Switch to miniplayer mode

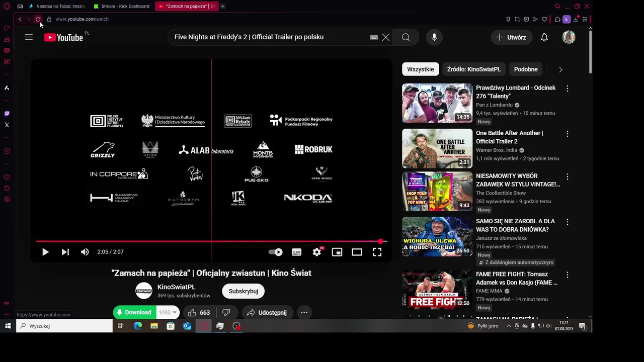[337, 252]
